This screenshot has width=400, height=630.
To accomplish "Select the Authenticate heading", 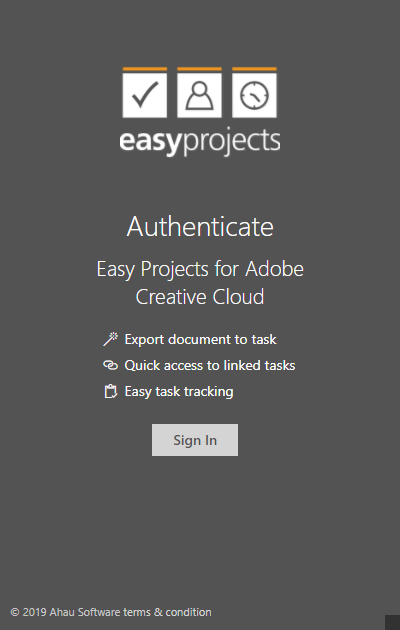I will coord(200,227).
